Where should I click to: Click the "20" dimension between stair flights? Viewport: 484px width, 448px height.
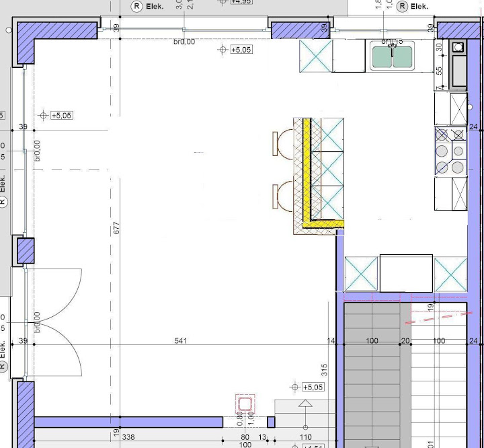point(405,340)
